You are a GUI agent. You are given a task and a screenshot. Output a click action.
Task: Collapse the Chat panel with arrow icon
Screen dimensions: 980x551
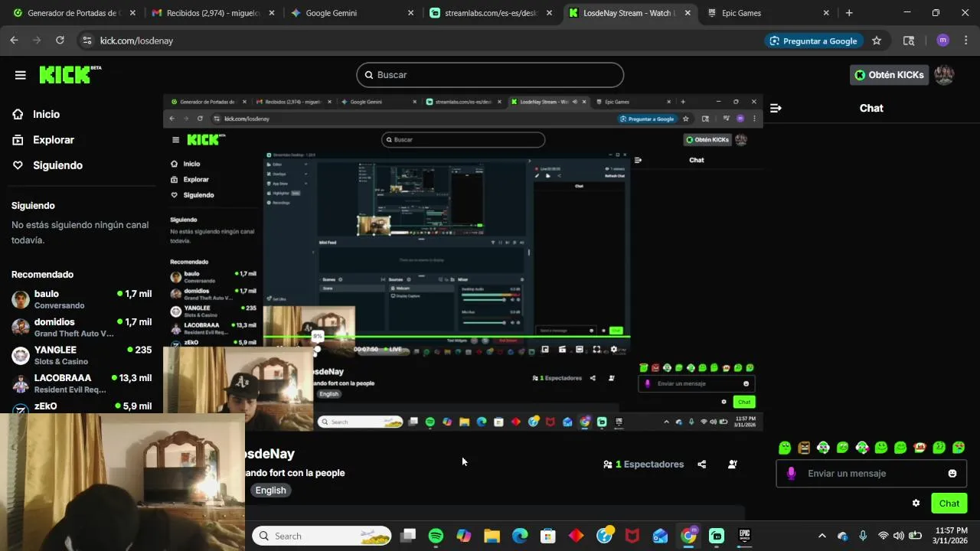point(776,108)
